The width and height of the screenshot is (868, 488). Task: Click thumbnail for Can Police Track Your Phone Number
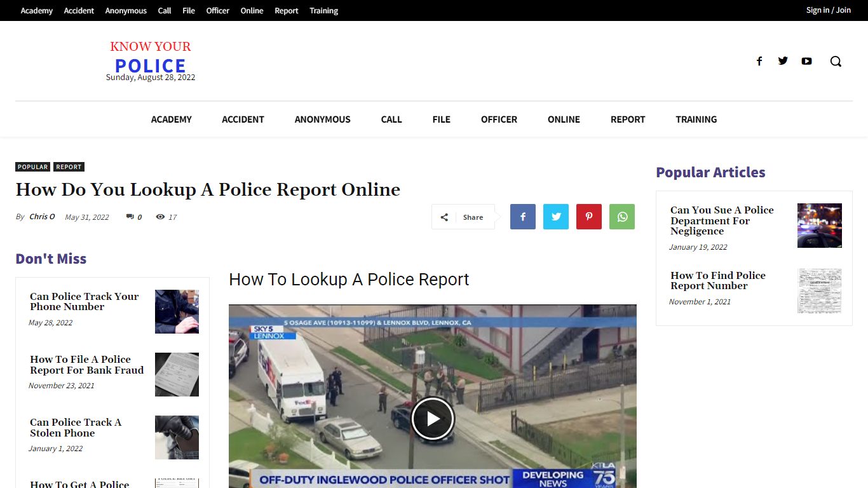[x=177, y=311]
